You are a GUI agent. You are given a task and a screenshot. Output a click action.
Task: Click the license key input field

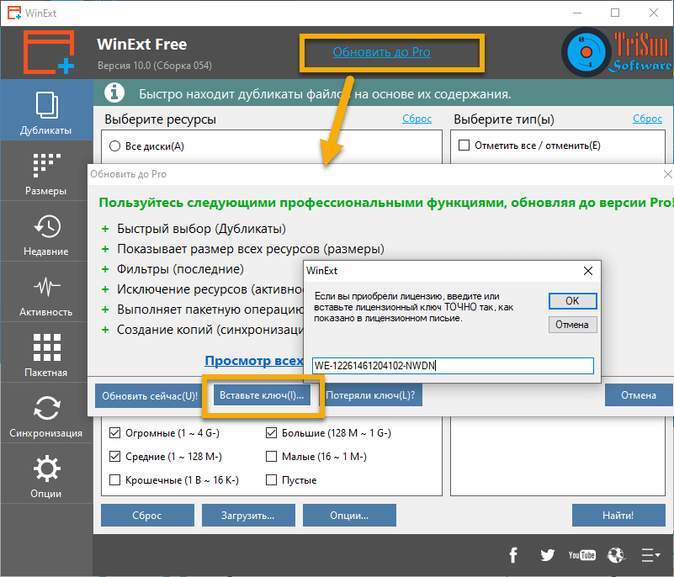point(452,365)
